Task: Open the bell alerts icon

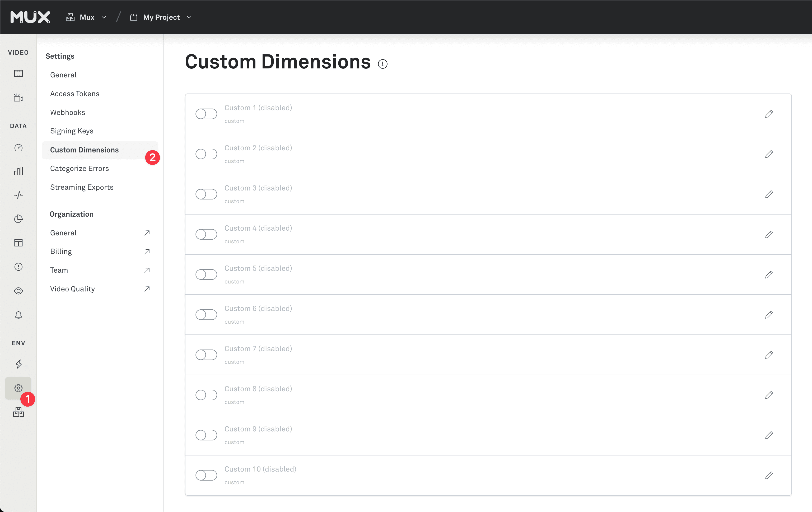Action: [x=18, y=315]
